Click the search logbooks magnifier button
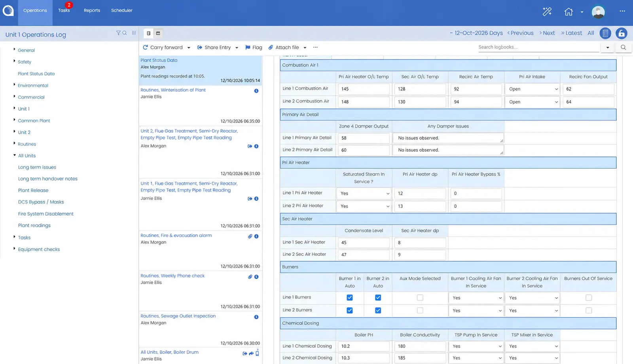This screenshot has width=633, height=364. pyautogui.click(x=623, y=47)
